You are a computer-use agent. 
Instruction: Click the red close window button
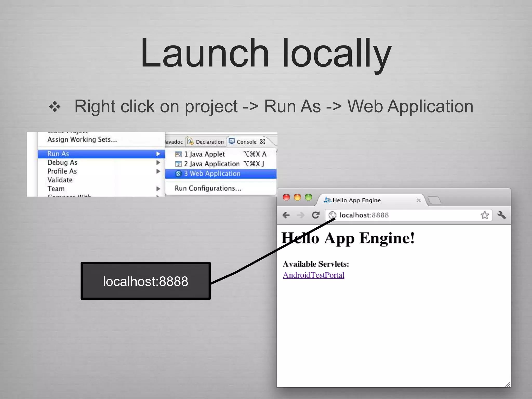tap(286, 197)
